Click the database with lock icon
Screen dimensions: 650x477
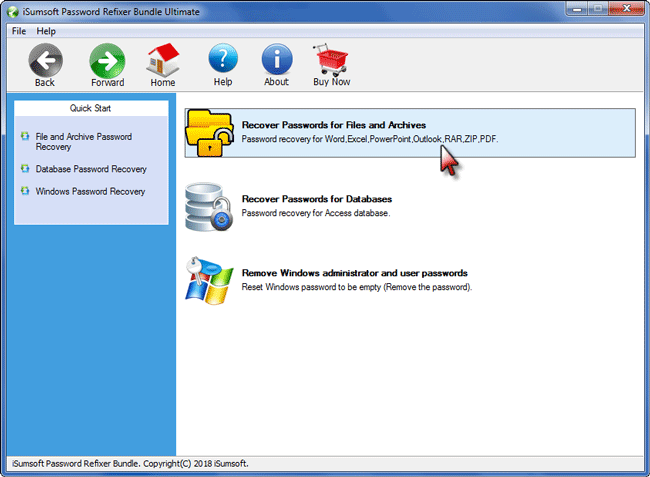click(x=209, y=206)
